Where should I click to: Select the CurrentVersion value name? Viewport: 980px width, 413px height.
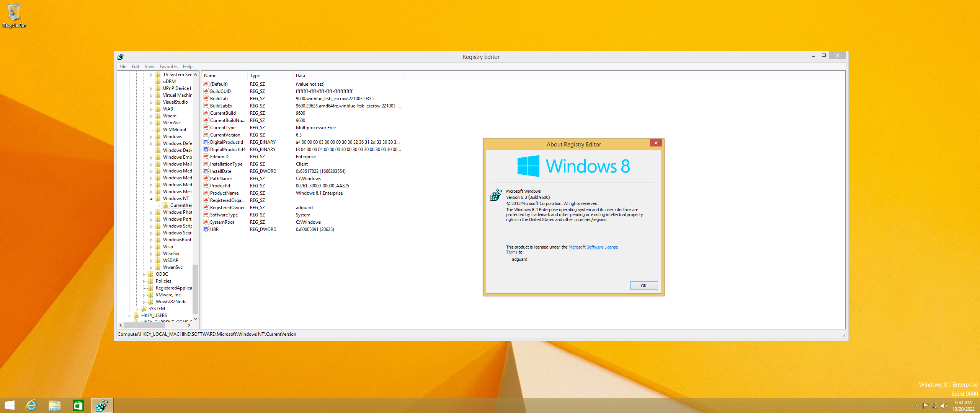[225, 135]
